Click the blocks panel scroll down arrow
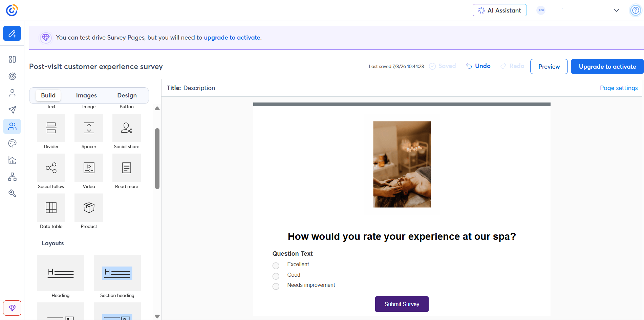644x320 pixels. [x=157, y=317]
